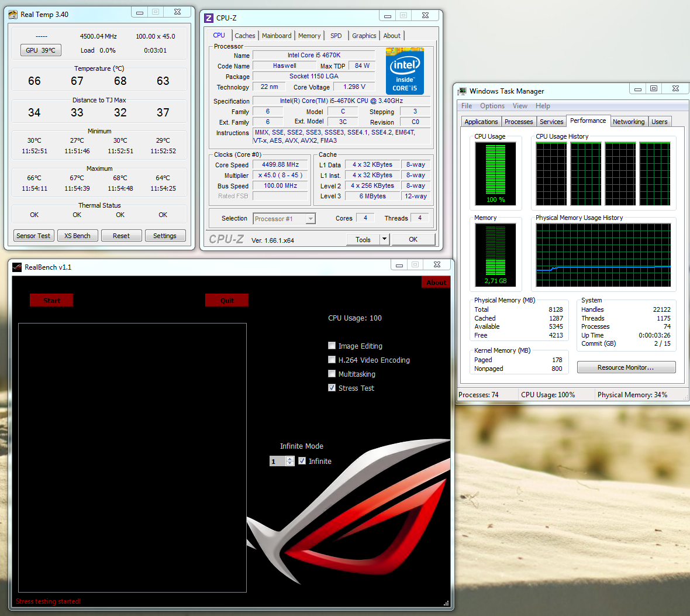This screenshot has width=690, height=616.
Task: Click the CPU Usage 100% meter
Action: [495, 174]
